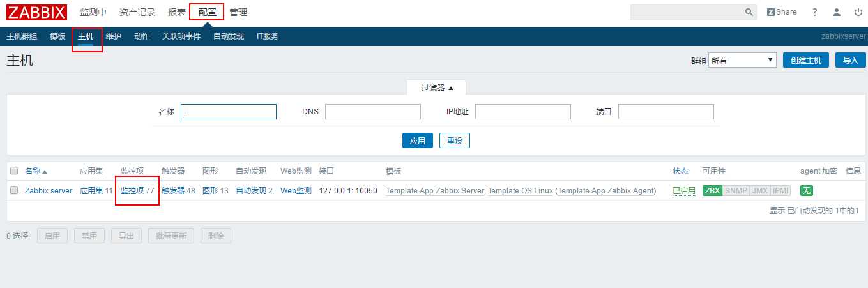Image resolution: width=868 pixels, height=288 pixels.
Task: Focus the 端口 filter input field
Action: coord(666,112)
